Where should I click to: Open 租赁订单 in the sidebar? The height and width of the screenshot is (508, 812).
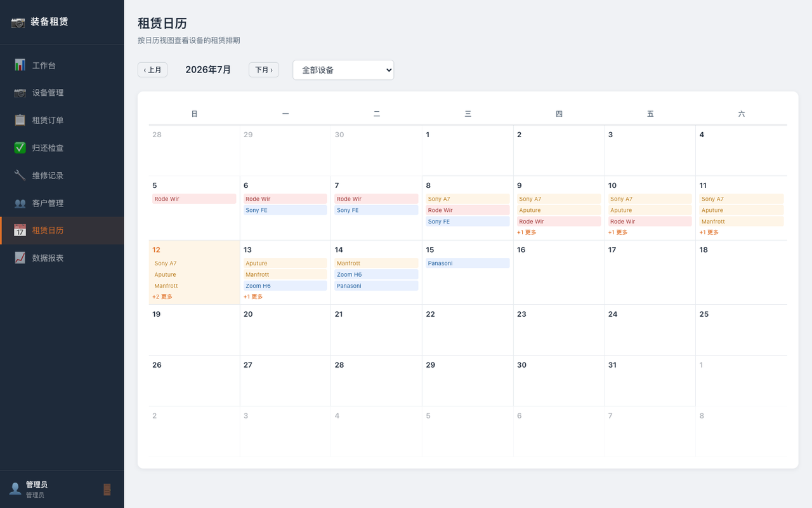[62, 120]
